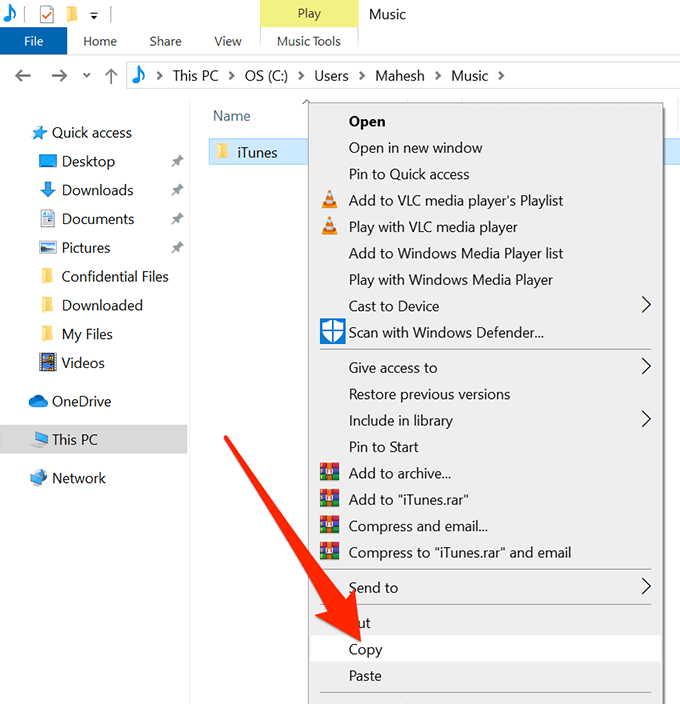
Task: Choose Copy in the context menu
Action: click(x=486, y=649)
